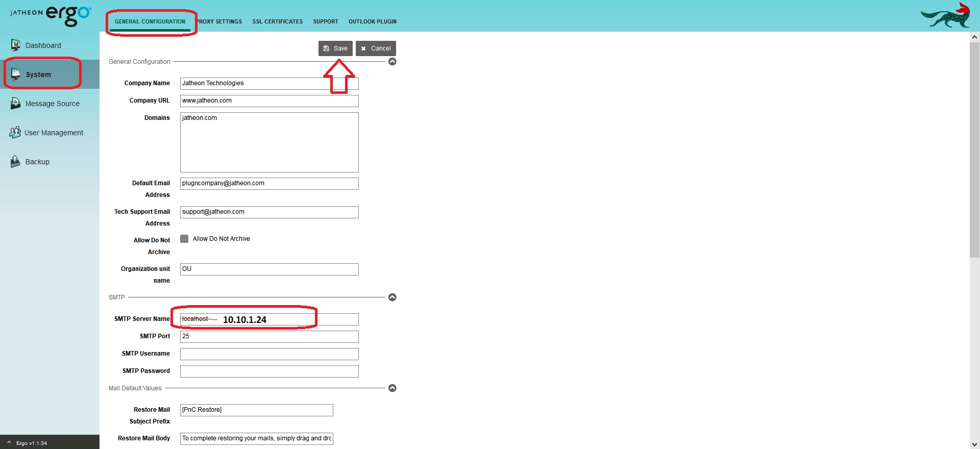Collapse the Mail Default Values section
This screenshot has height=449, width=980.
392,388
